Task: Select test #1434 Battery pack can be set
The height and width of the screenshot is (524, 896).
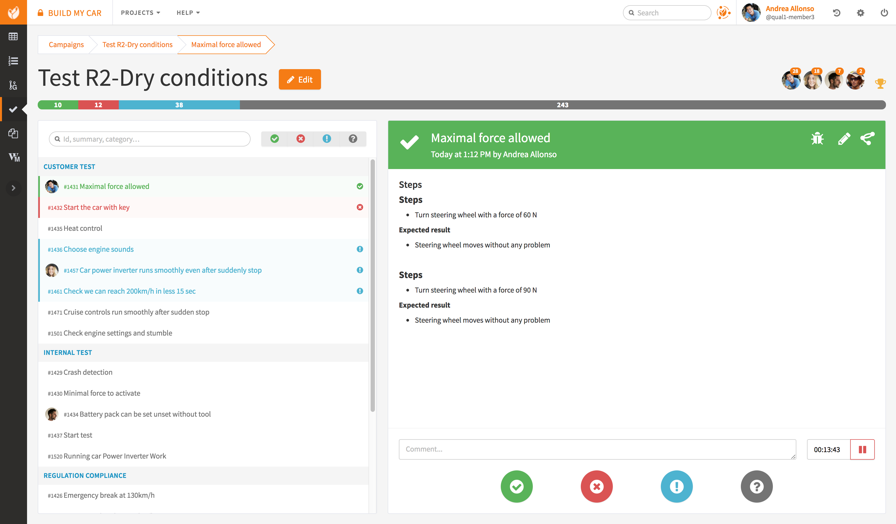Action: [203, 414]
